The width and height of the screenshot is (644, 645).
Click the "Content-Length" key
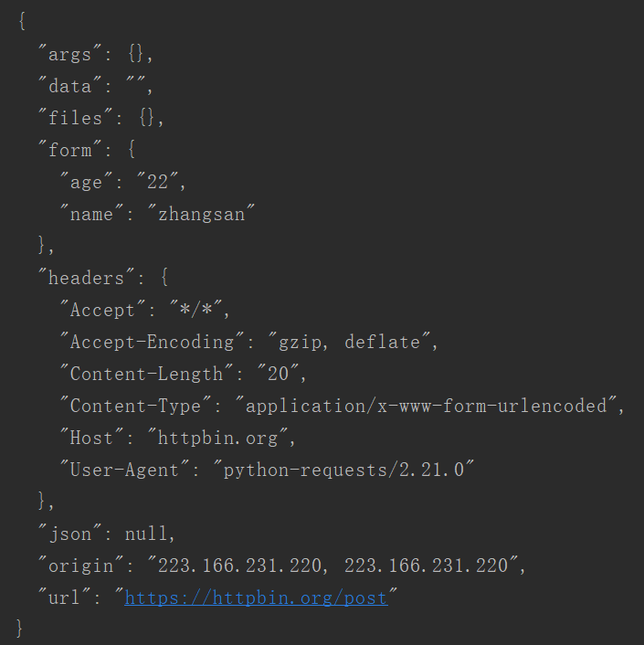pos(146,374)
